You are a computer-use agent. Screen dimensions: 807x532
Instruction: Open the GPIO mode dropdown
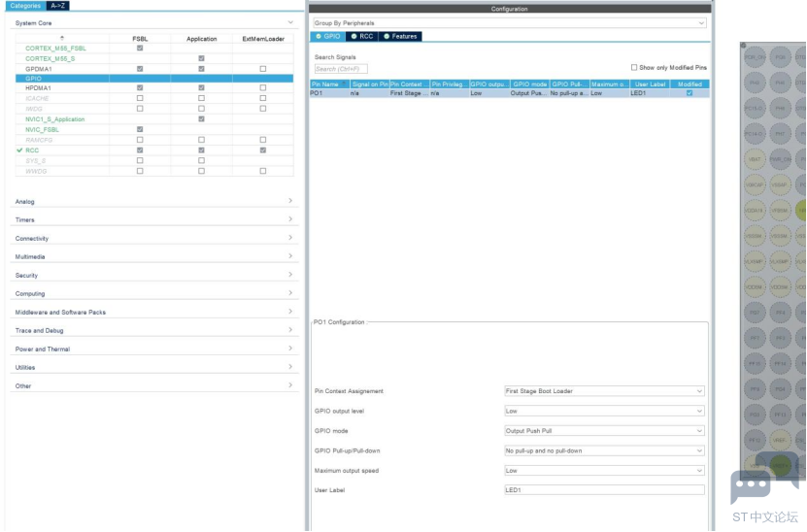[604, 431]
